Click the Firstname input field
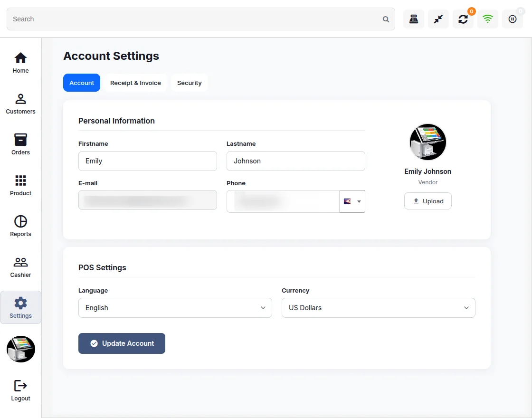 (x=148, y=161)
